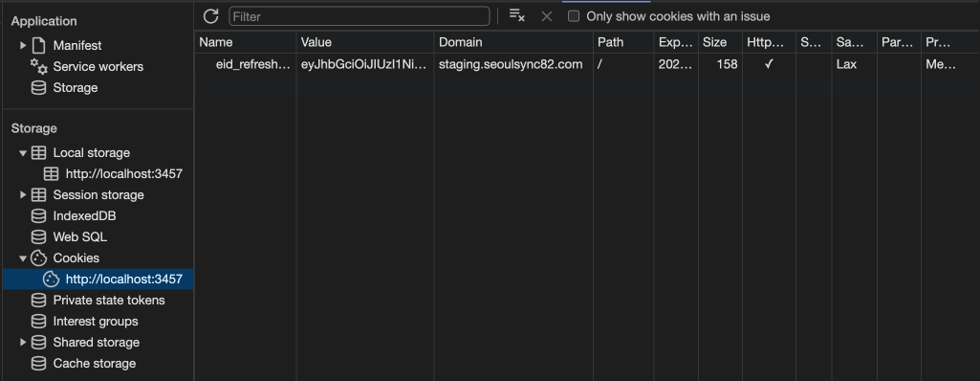Sort by the Priority column header

coord(950,42)
